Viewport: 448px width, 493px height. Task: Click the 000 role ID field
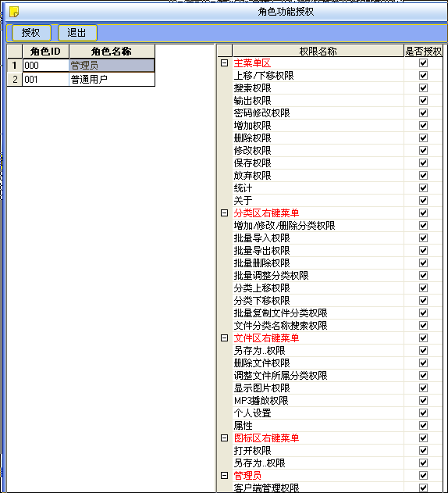coord(45,66)
